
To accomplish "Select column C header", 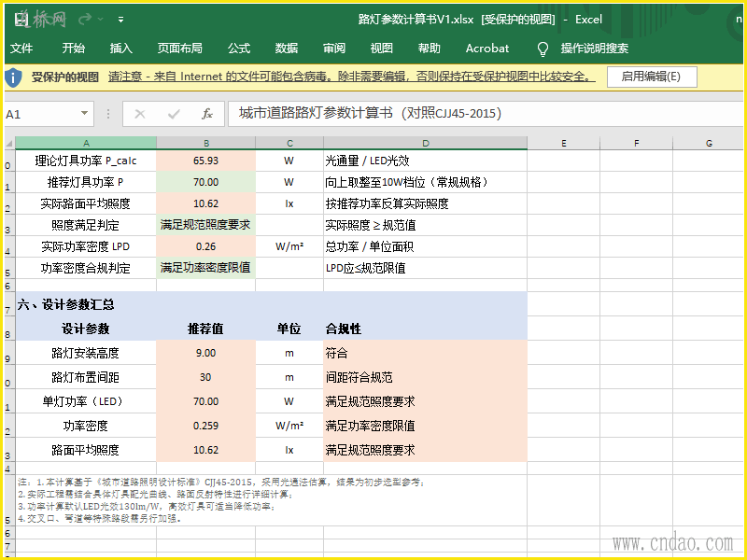I will click(x=289, y=143).
